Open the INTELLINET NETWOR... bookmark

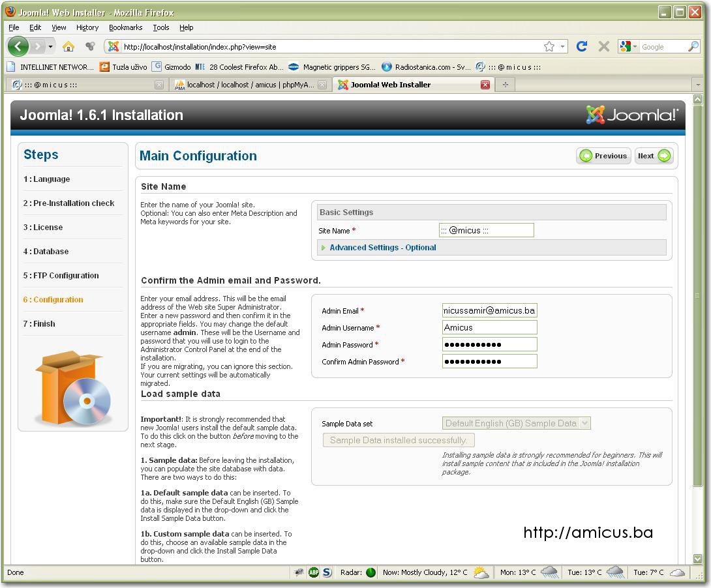(x=51, y=67)
